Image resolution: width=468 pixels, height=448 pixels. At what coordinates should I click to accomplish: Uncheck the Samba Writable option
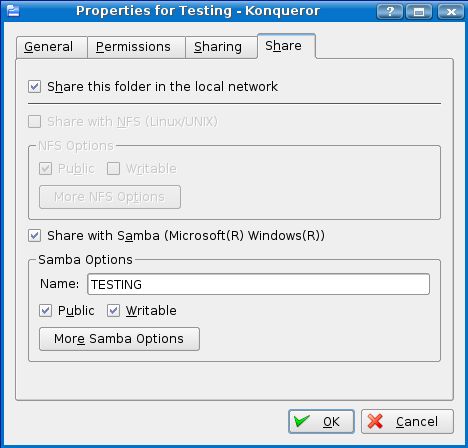[113, 311]
